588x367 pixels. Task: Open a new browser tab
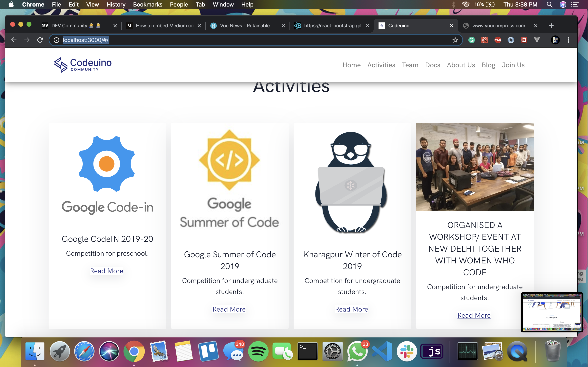tap(551, 26)
